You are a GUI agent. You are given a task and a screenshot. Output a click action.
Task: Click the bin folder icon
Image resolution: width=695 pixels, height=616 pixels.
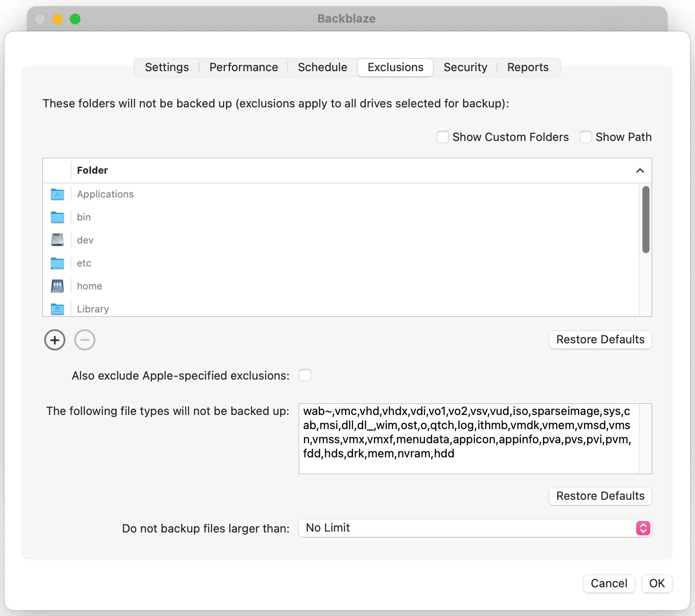point(57,217)
